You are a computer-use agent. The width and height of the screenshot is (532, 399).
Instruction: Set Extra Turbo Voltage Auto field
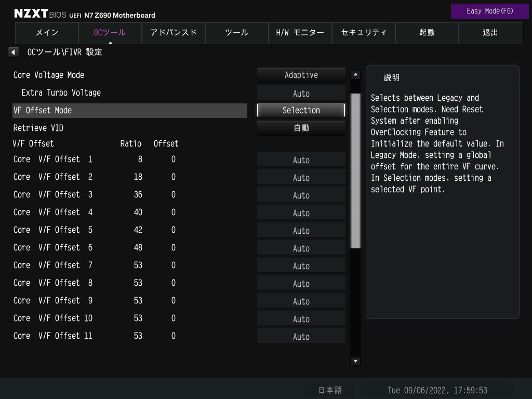pos(301,94)
